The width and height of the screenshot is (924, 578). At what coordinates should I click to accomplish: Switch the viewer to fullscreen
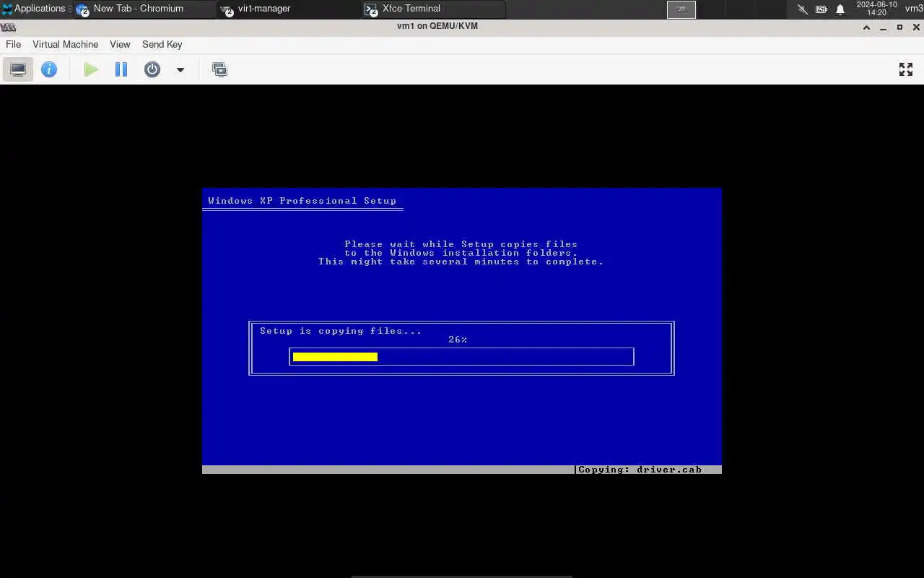click(906, 69)
